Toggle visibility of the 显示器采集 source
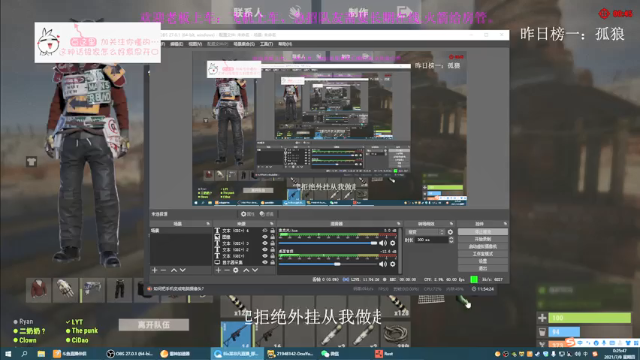This screenshot has height=360, width=640. [265, 262]
